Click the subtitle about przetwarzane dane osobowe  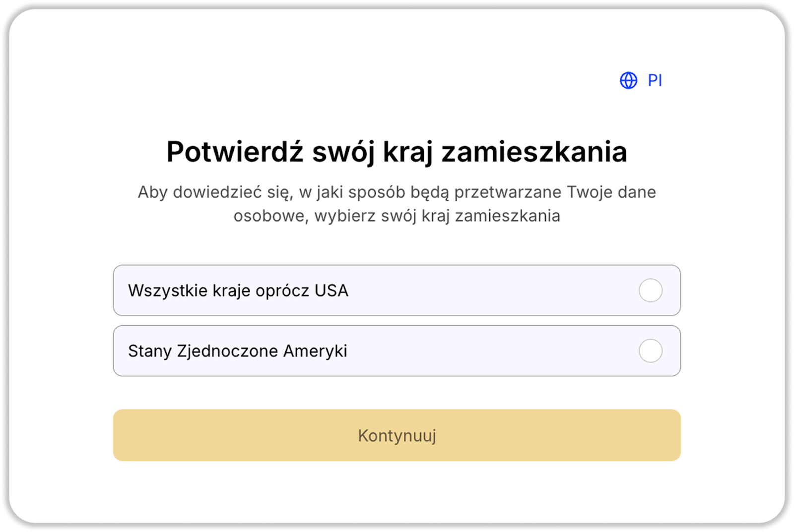click(x=397, y=204)
